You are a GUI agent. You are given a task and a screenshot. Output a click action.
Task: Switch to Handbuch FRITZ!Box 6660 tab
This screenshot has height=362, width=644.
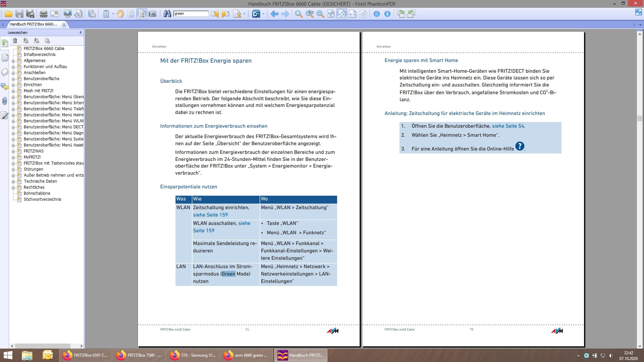tap(33, 24)
